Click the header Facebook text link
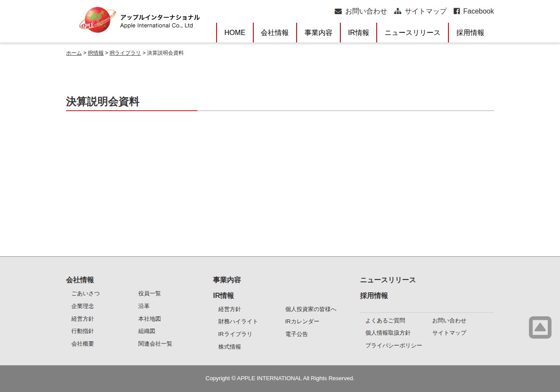This screenshot has height=392, width=560. click(x=479, y=11)
